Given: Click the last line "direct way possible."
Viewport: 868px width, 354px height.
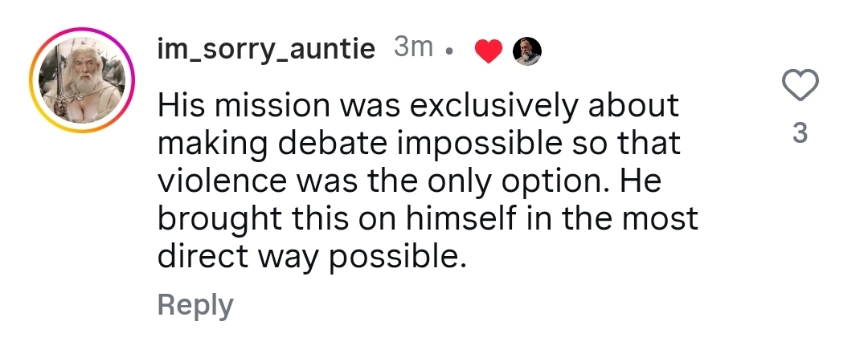Looking at the screenshot, I should click(312, 258).
